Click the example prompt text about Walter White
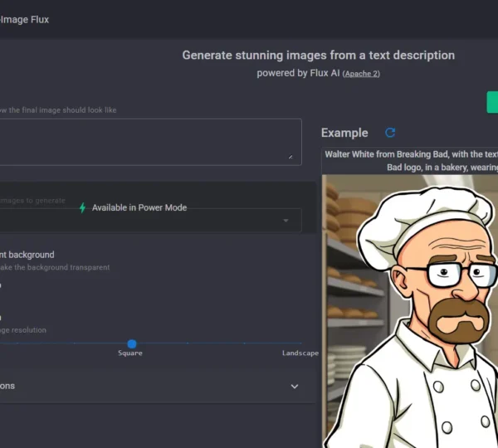 click(x=411, y=161)
